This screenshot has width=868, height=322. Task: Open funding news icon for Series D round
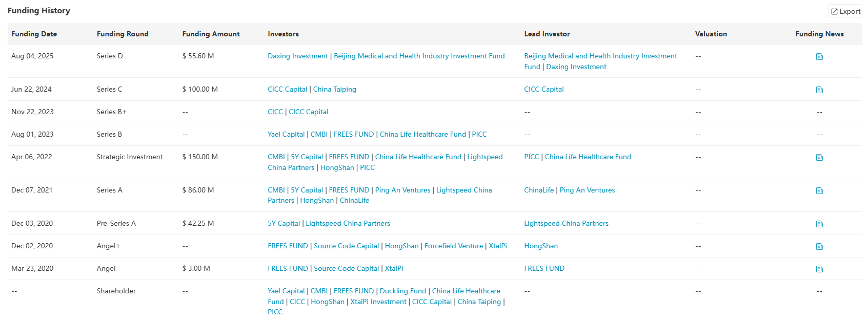pos(819,57)
